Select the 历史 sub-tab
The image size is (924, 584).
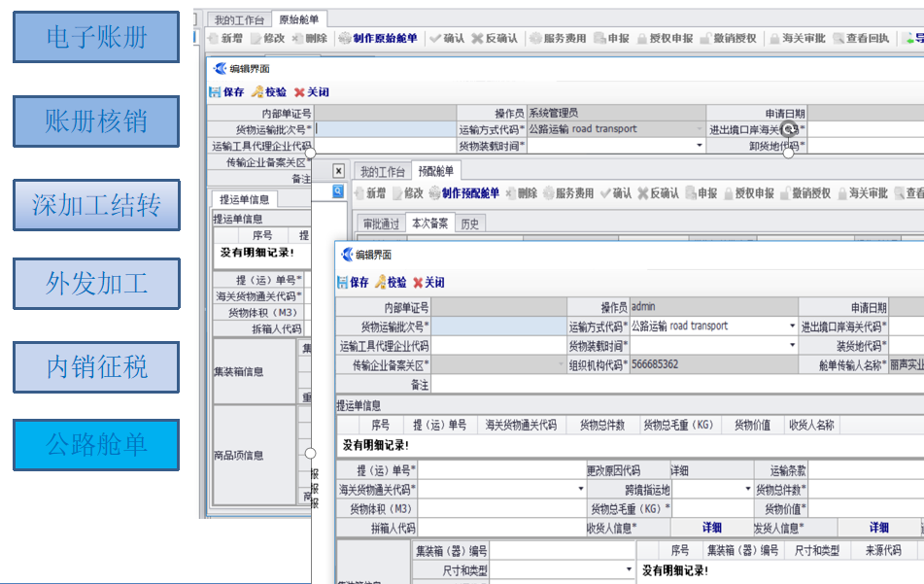pos(469,223)
